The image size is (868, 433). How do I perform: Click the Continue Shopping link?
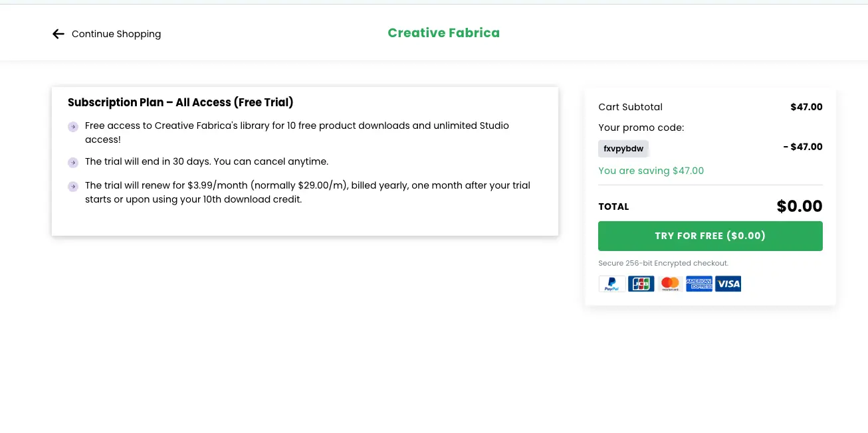coord(116,34)
